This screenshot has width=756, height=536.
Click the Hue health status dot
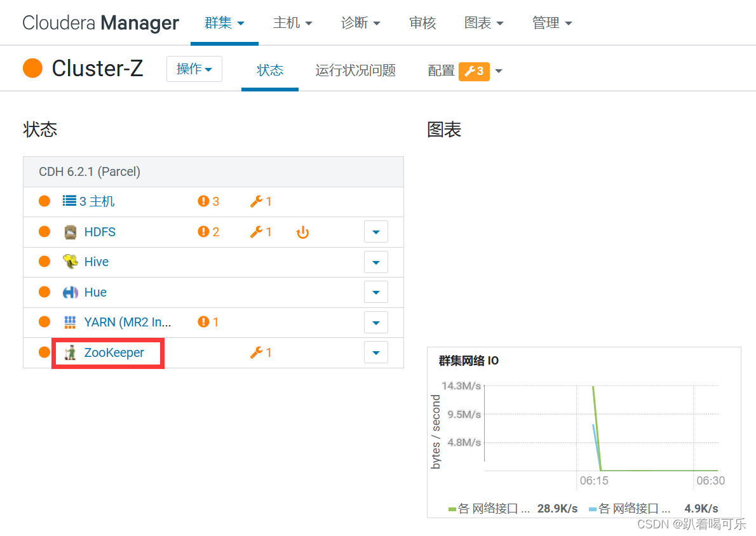pos(44,291)
